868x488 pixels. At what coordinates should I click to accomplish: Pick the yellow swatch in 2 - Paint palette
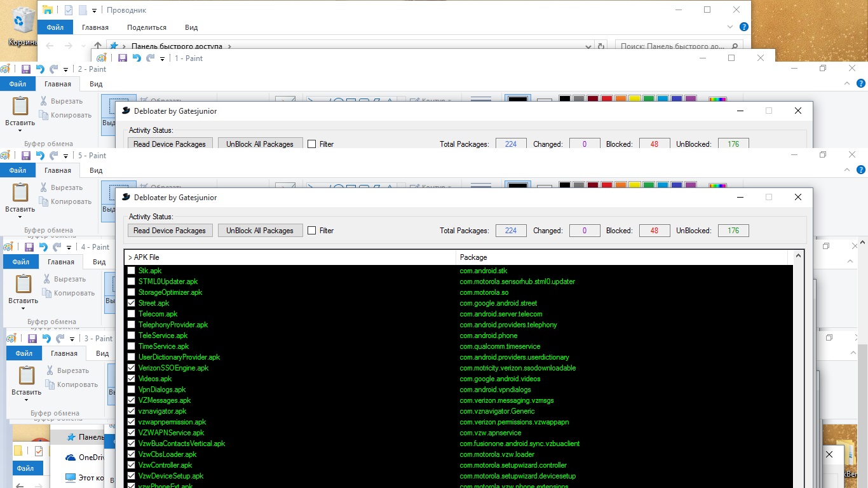pyautogui.click(x=634, y=98)
